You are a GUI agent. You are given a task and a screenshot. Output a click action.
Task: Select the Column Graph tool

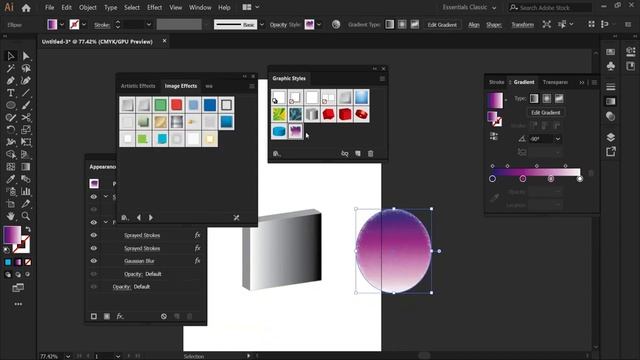pyautogui.click(x=26, y=191)
